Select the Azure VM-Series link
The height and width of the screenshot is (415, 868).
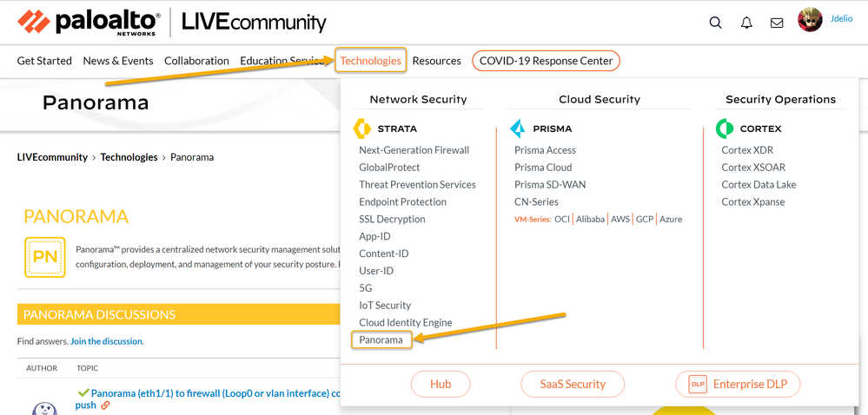tap(671, 219)
